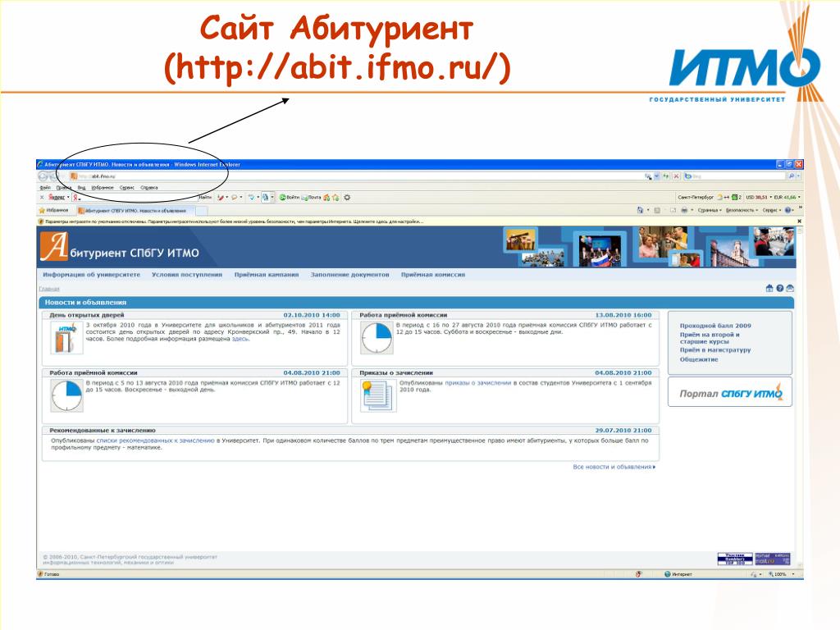Open the Сервис menu in menu bar
Viewport: 840px width, 630px height.
(127, 188)
